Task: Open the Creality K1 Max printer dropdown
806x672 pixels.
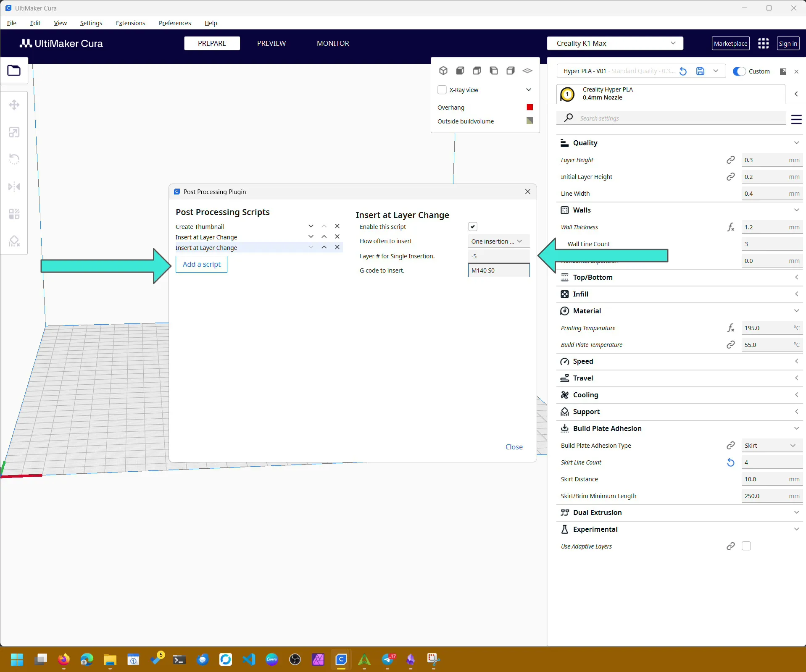Action: 615,43
